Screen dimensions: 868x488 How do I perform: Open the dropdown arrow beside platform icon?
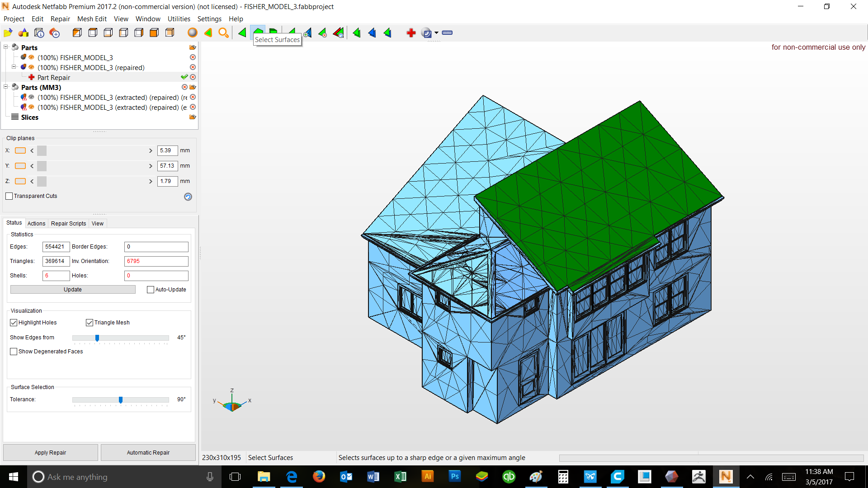click(x=436, y=33)
